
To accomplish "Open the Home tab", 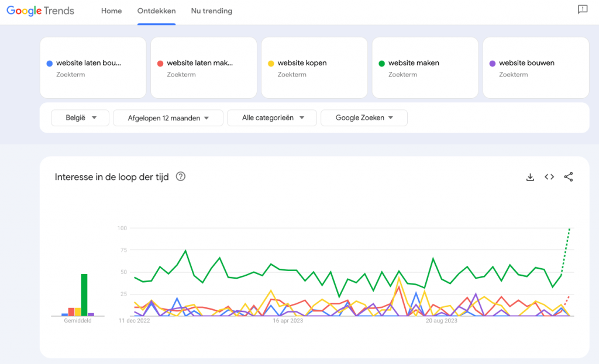I will click(111, 11).
